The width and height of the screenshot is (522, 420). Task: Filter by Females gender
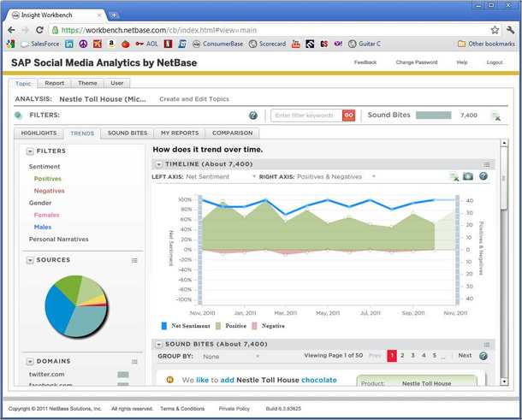pyautogui.click(x=46, y=215)
